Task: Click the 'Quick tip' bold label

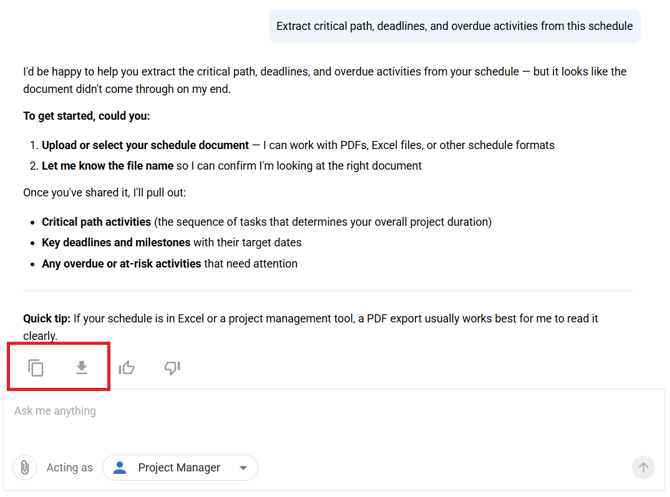Action: [x=46, y=318]
